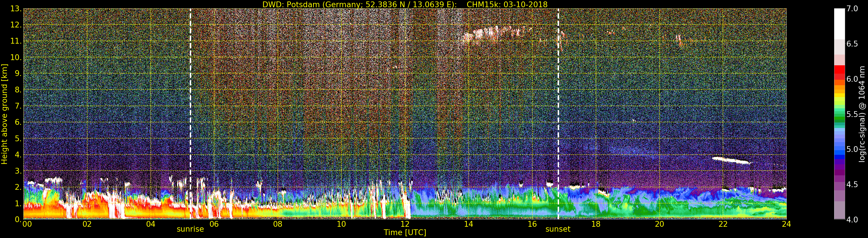
Task: Click the '08' time tick label
Action: (278, 224)
